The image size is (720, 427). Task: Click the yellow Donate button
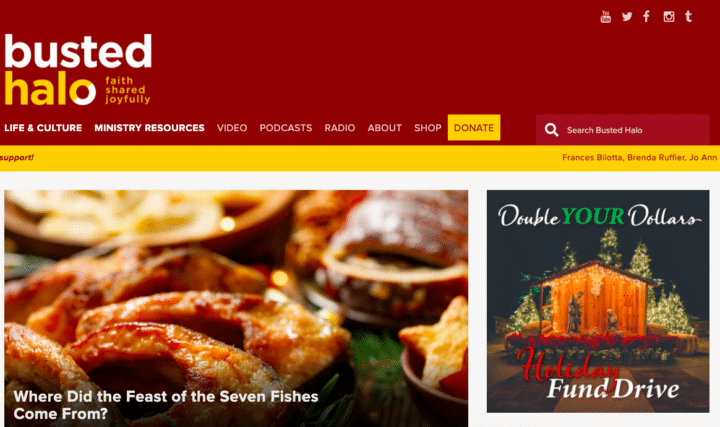(474, 128)
